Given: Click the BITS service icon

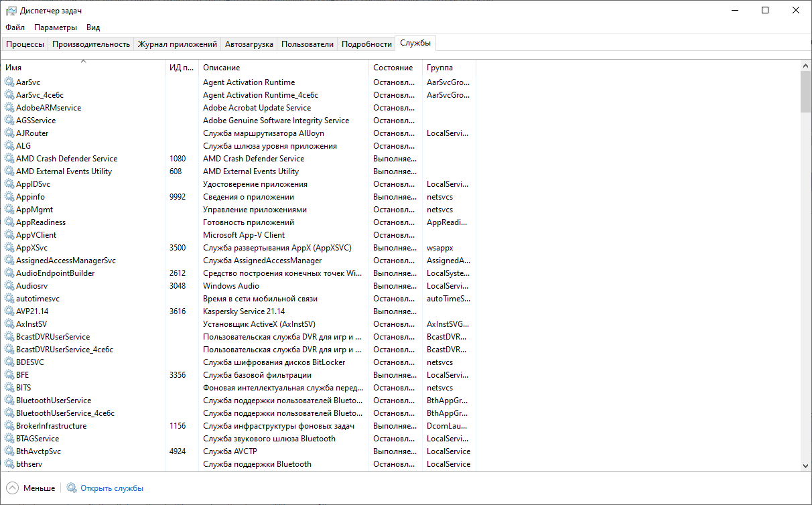Looking at the screenshot, I should (9, 388).
